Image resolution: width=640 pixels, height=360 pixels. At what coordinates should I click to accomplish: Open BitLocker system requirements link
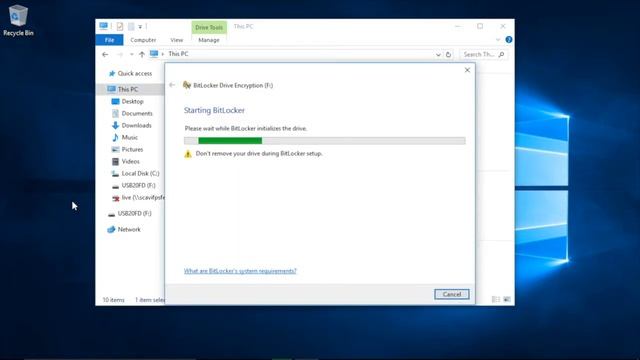coord(240,271)
